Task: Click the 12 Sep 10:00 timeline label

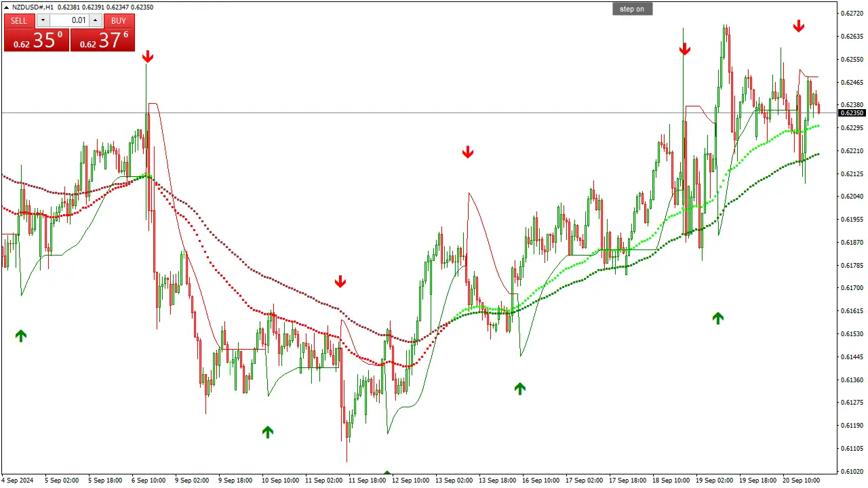Action: point(410,480)
